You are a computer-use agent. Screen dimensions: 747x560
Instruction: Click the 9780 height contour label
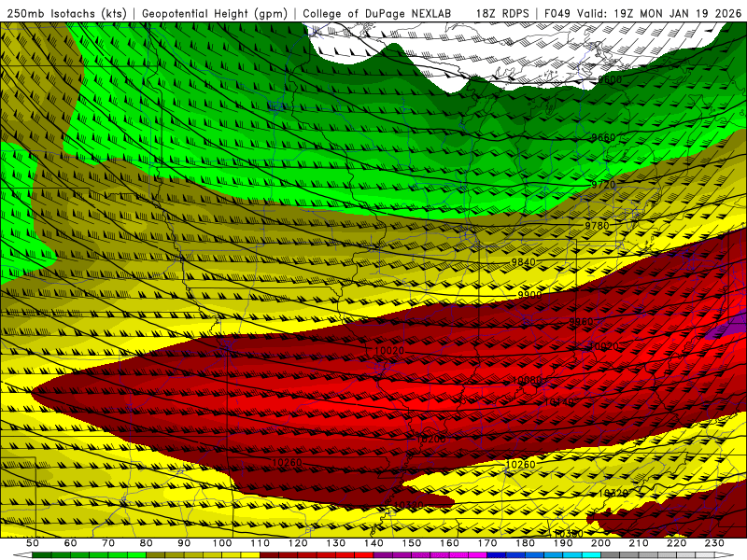(x=597, y=226)
